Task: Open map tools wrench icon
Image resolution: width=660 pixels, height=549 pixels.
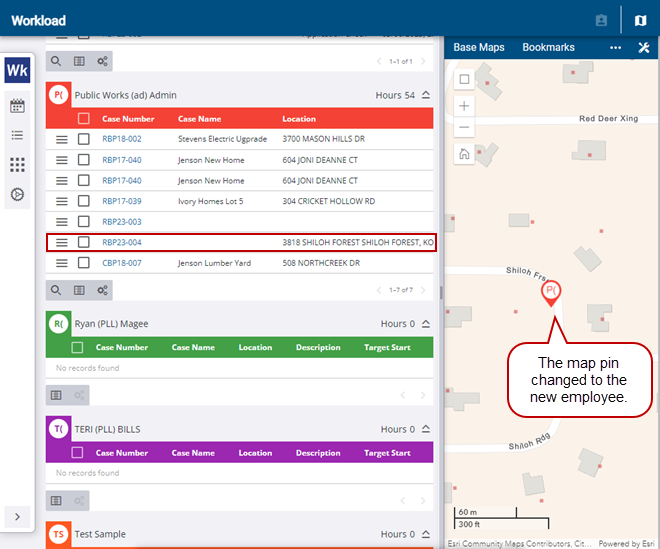Action: (644, 47)
